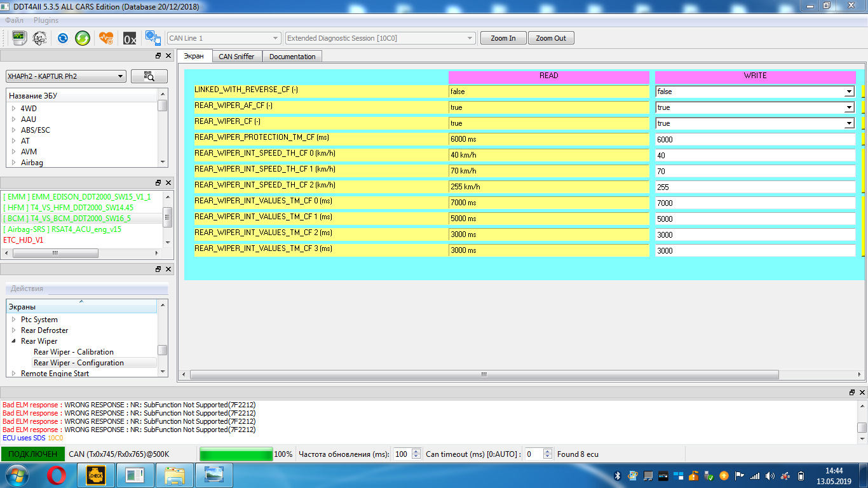Click the battery tray icon

(801, 475)
